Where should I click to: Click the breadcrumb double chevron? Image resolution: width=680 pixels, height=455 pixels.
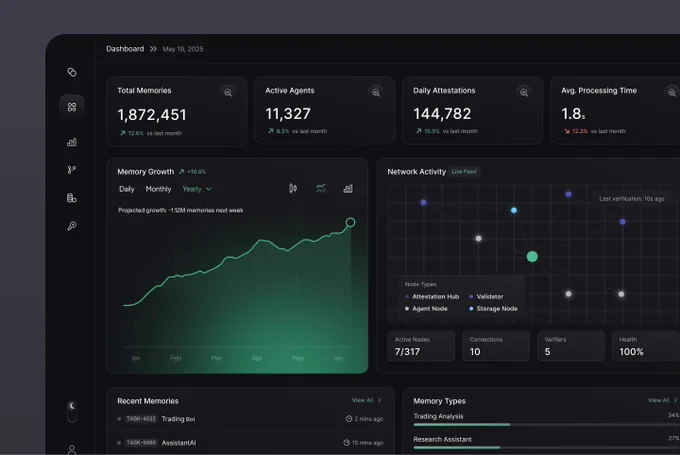(x=153, y=49)
